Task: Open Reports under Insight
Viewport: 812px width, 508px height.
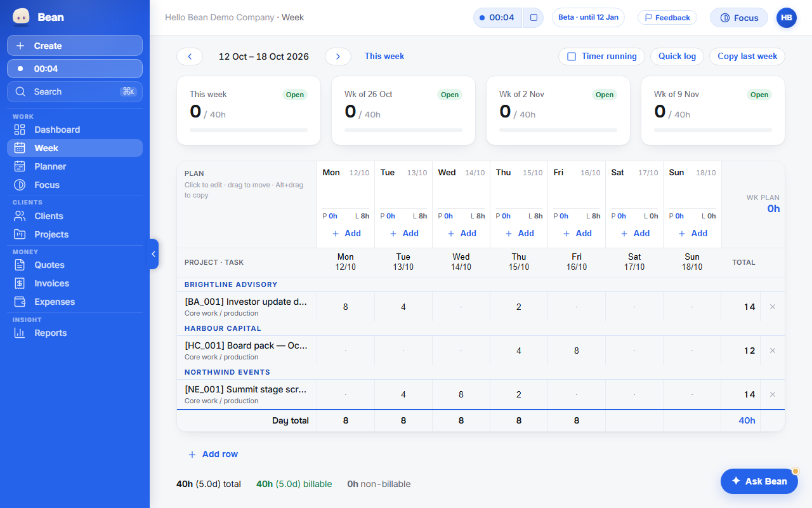Action: pos(75,333)
